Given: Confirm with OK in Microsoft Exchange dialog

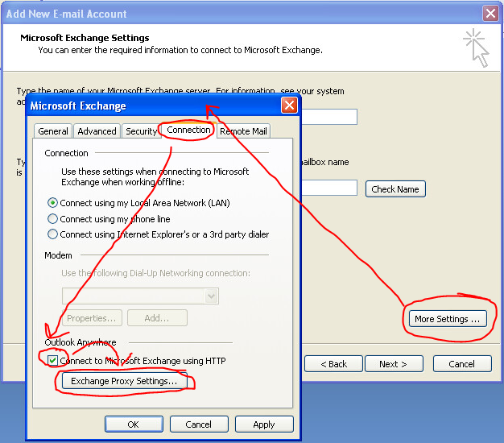Looking at the screenshot, I should (134, 424).
